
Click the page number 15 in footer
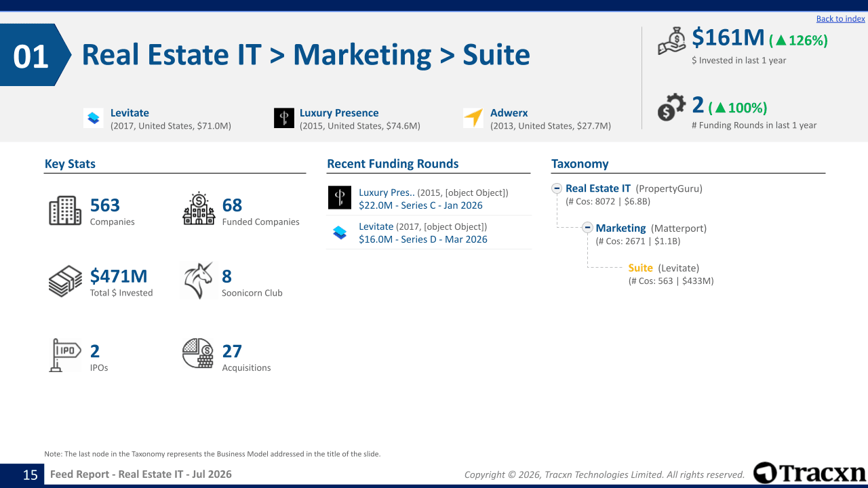[x=31, y=474]
